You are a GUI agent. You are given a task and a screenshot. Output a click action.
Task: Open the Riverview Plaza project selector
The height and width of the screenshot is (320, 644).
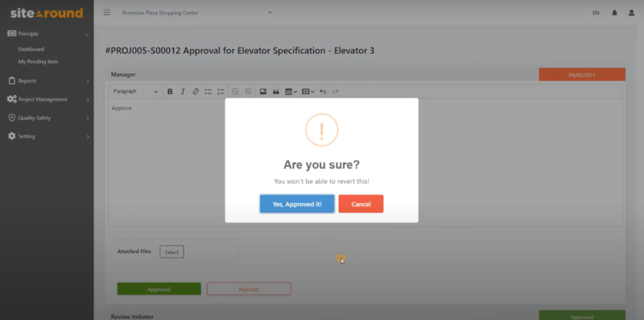tap(197, 13)
